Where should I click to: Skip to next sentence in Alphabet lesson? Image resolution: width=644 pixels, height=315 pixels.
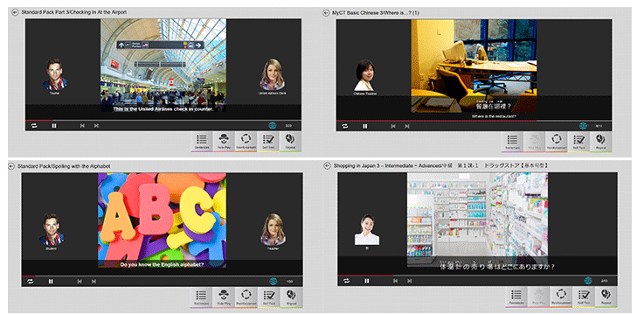pos(93,281)
